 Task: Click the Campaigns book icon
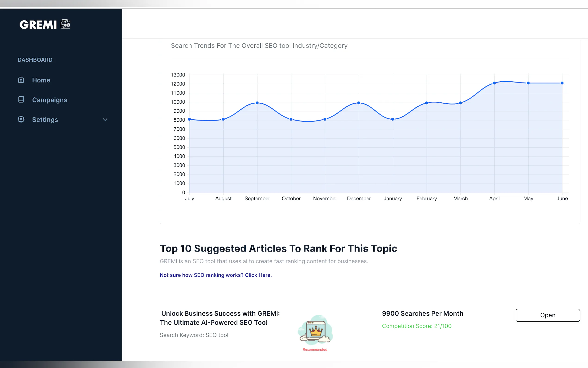coord(21,100)
